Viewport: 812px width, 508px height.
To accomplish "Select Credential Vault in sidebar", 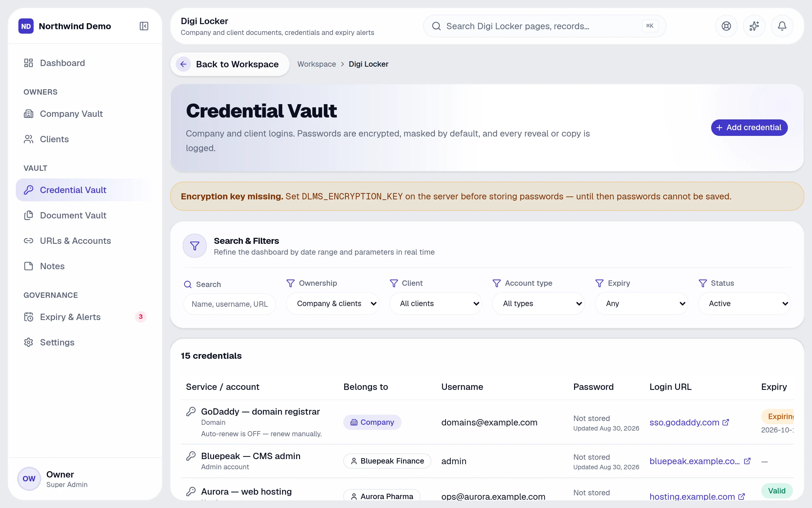I will (x=85, y=190).
